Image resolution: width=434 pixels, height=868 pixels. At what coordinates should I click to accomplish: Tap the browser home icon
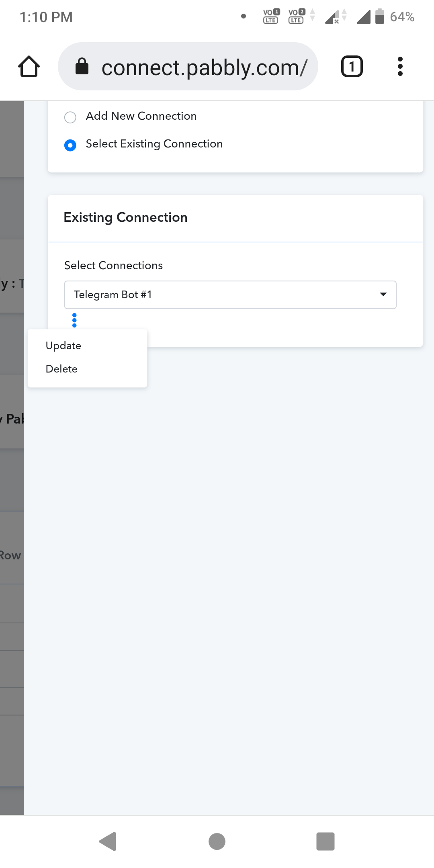pyautogui.click(x=29, y=66)
